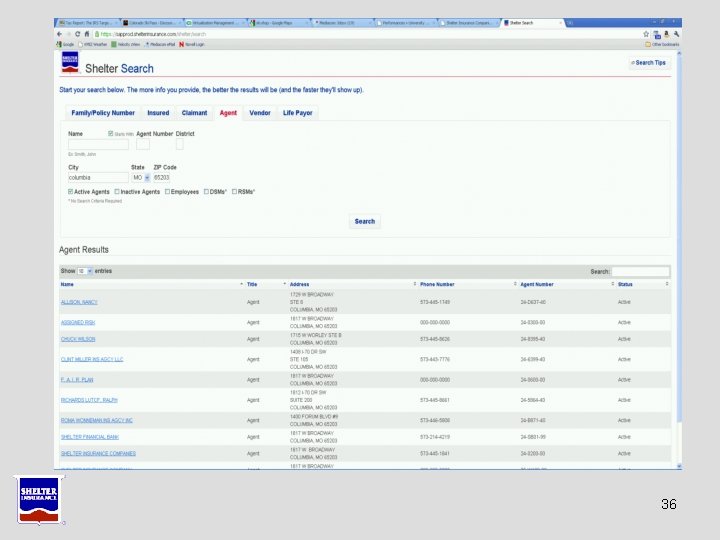
Task: Click the Shelter logo beside Shelter Search
Action: click(70, 62)
